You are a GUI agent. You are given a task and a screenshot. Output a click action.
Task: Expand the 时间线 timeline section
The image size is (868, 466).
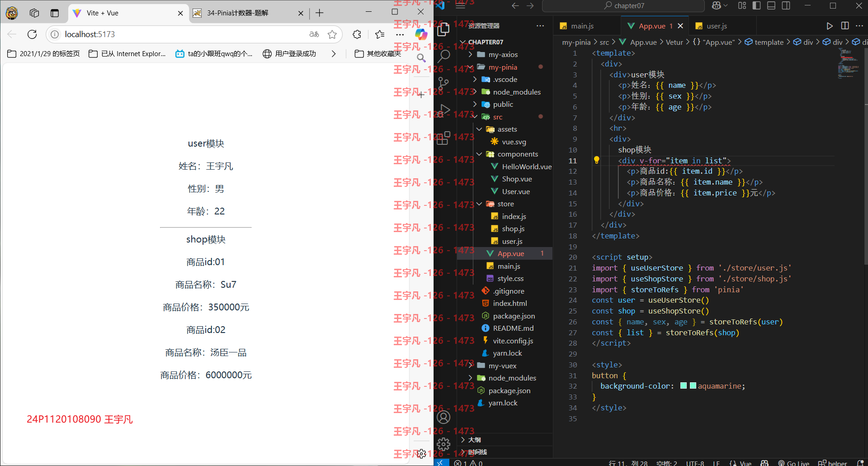505,452
